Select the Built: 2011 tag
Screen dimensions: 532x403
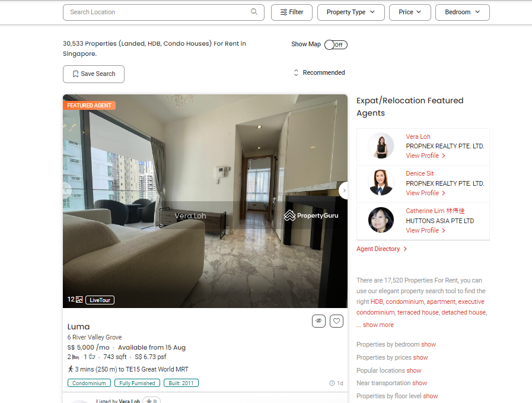tap(181, 383)
